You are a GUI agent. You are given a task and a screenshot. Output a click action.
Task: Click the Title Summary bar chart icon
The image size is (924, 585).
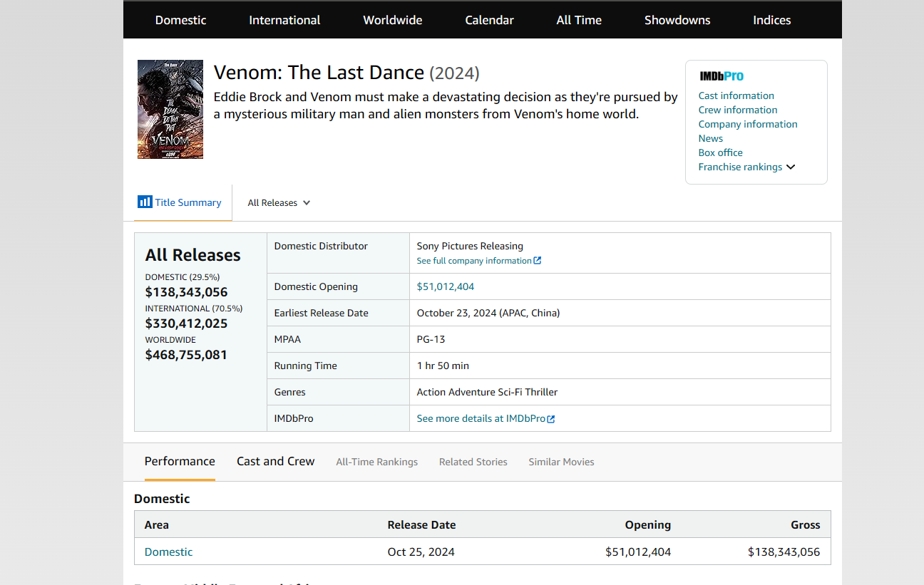tap(145, 202)
